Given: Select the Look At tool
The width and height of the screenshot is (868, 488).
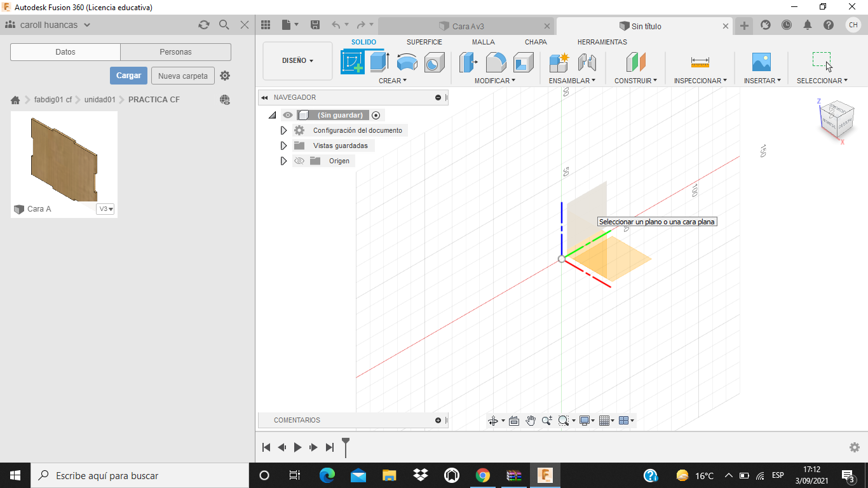Looking at the screenshot, I should click(514, 421).
